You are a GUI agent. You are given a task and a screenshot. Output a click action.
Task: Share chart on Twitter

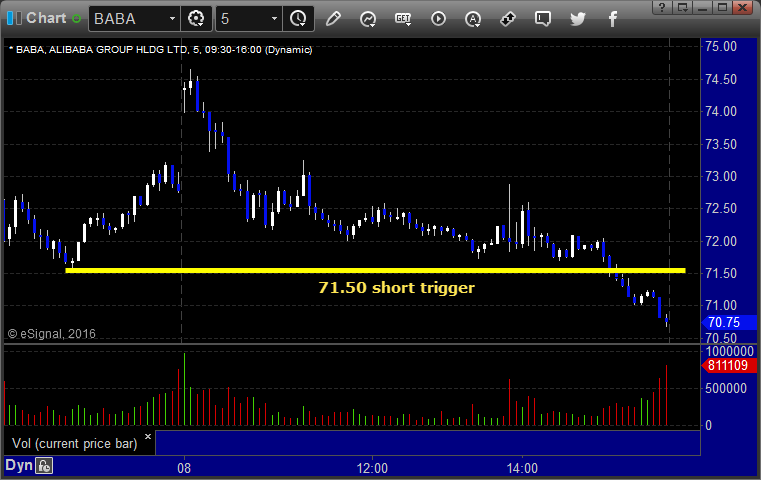point(578,19)
